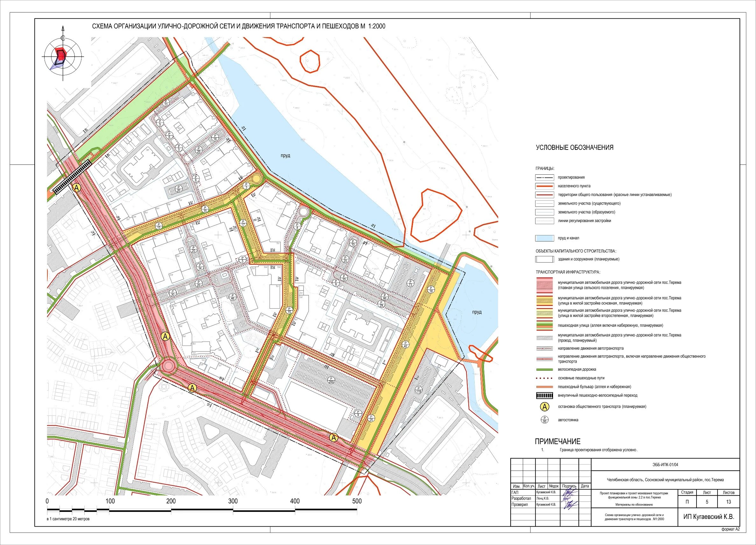The width and height of the screenshot is (756, 545).
Task: Click the 'ПРИМЕЧАНИЕ' heading
Action: 558,441
